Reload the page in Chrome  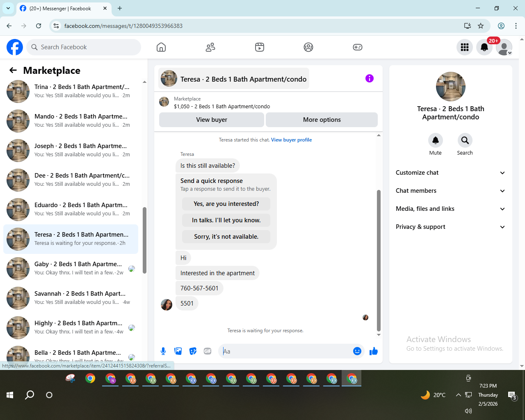(39, 26)
